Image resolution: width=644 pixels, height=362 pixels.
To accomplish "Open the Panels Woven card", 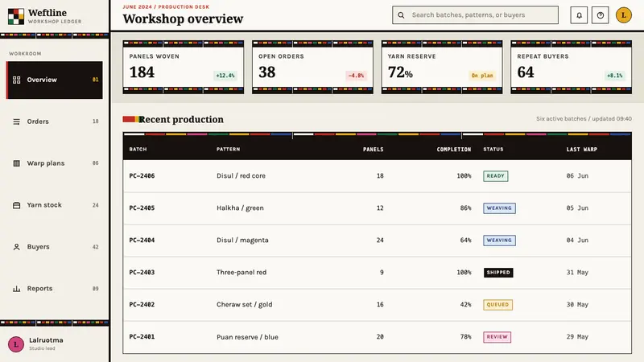I will tap(184, 68).
